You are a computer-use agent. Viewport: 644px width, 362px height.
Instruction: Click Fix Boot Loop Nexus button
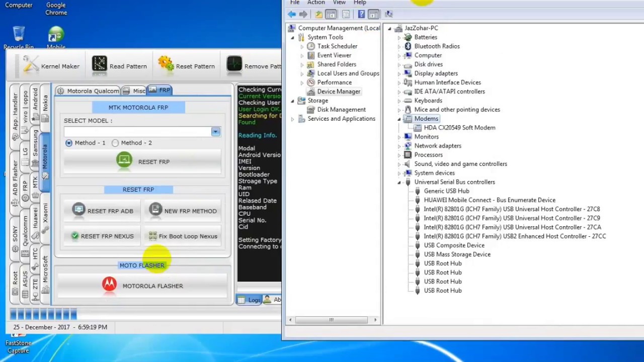(x=183, y=236)
